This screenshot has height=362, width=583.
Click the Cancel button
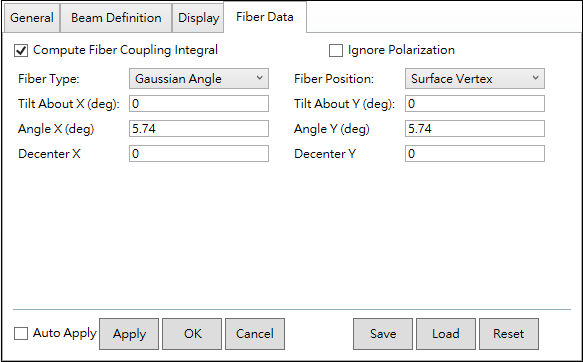click(x=255, y=334)
